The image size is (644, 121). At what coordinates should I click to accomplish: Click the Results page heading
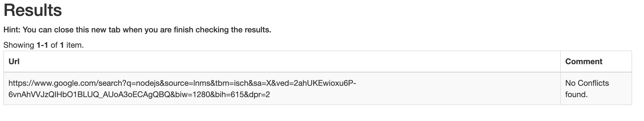click(33, 10)
